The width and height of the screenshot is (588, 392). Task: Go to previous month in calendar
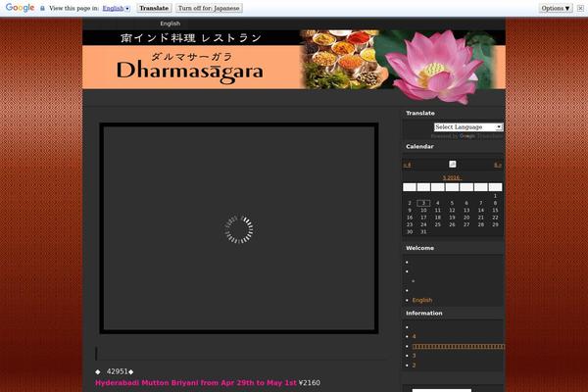pyautogui.click(x=408, y=165)
